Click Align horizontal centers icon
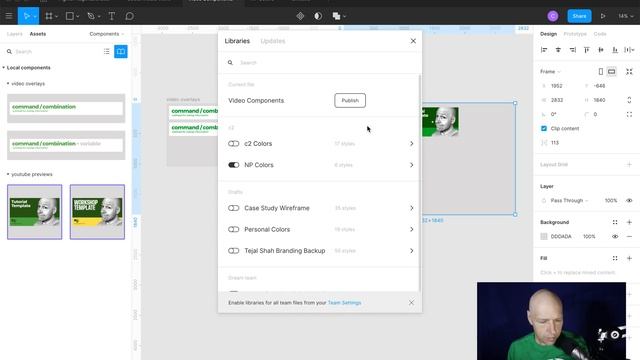640x360 pixels. click(558, 50)
